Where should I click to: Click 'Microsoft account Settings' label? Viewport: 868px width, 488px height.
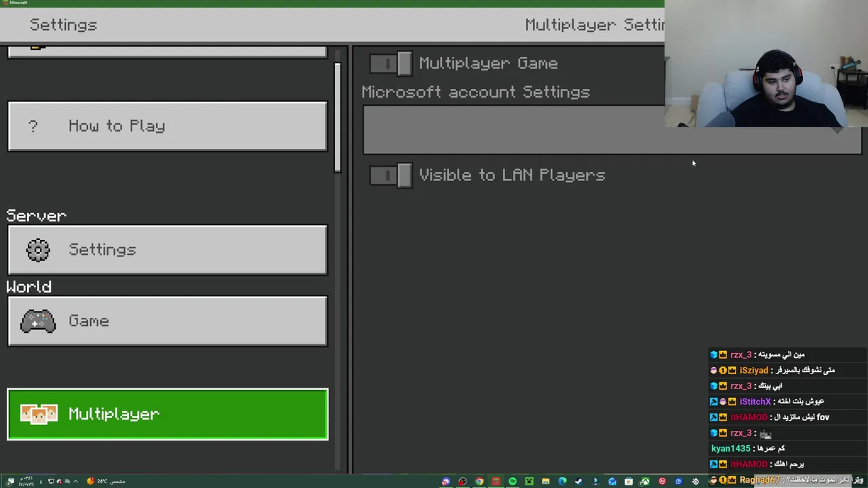coord(475,92)
